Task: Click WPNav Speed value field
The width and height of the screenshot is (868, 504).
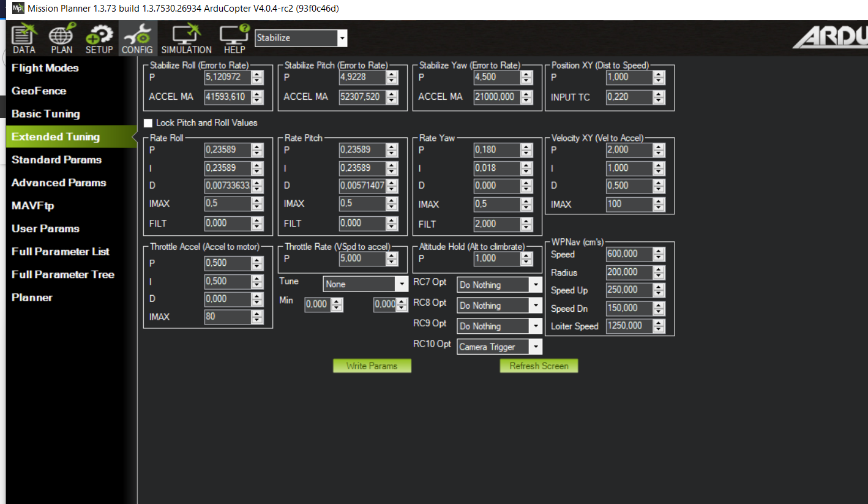Action: pyautogui.click(x=629, y=254)
